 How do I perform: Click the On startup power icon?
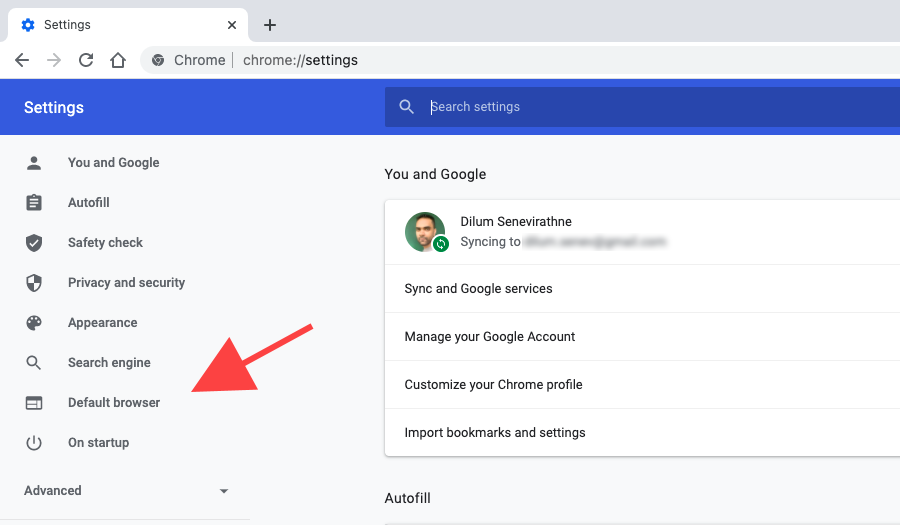click(34, 442)
